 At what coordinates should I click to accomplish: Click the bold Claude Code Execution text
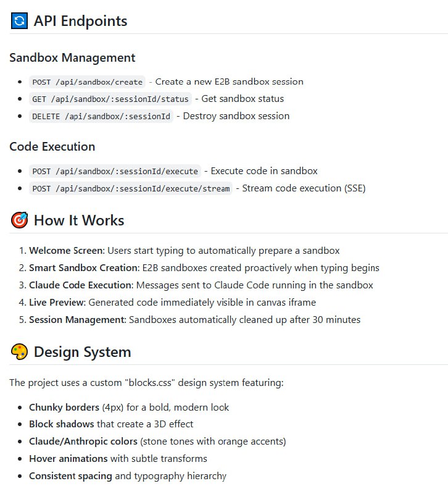[80, 285]
